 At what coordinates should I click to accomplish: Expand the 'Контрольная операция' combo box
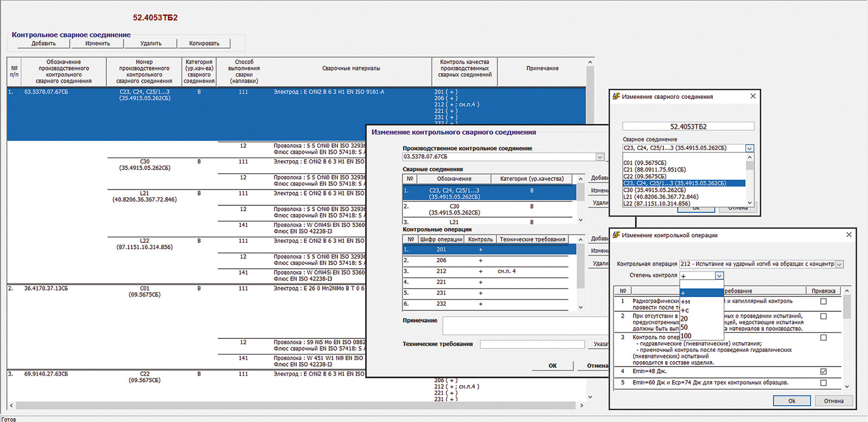(x=839, y=264)
